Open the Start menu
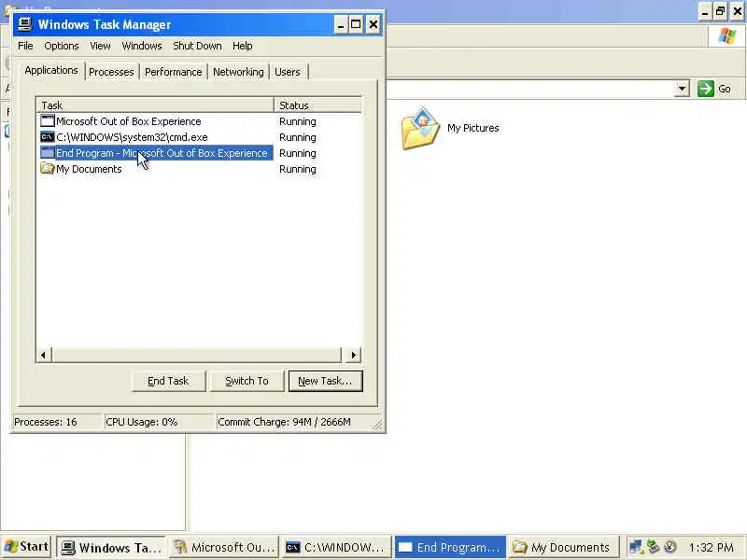The height and width of the screenshot is (560, 747). pos(27,547)
